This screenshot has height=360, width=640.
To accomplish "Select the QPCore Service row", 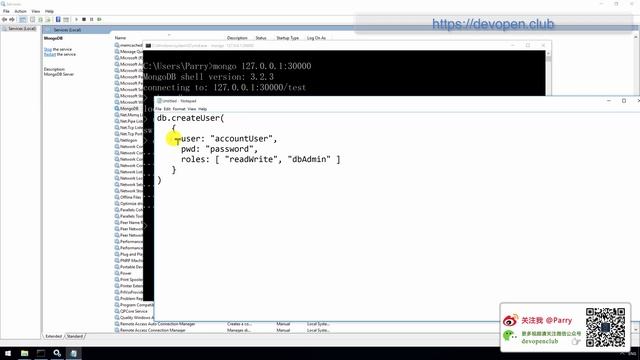I will point(134,311).
